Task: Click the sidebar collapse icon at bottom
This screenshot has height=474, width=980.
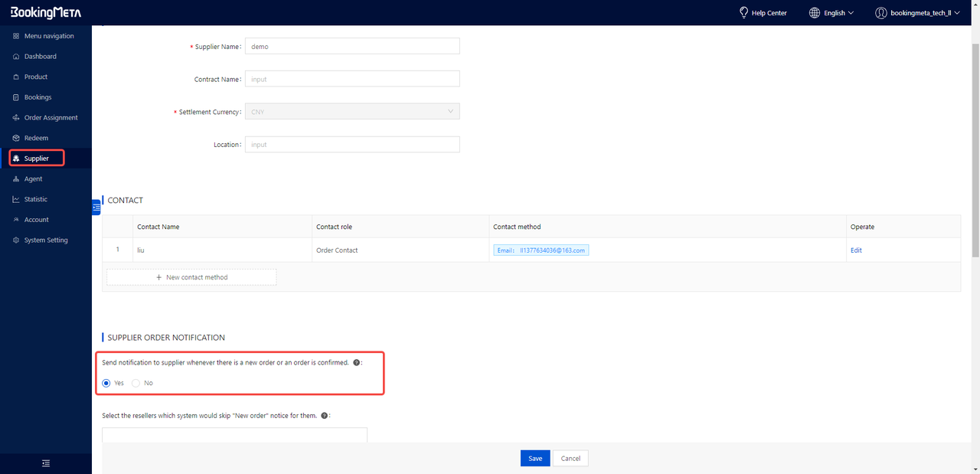Action: click(x=46, y=463)
